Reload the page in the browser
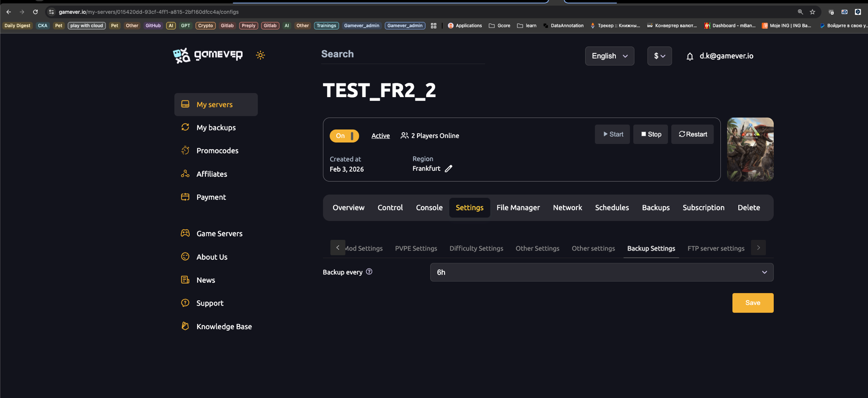Screen dimensions: 868x398 [x=36, y=12]
